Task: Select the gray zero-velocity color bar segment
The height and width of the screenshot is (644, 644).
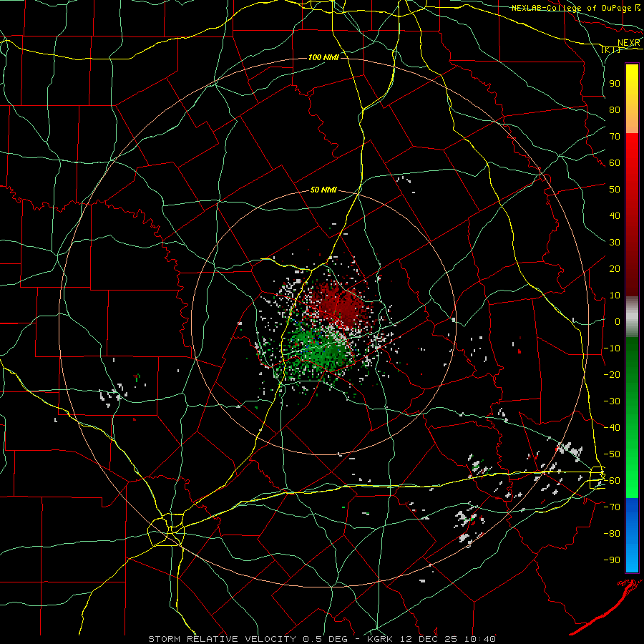Action: [x=632, y=316]
